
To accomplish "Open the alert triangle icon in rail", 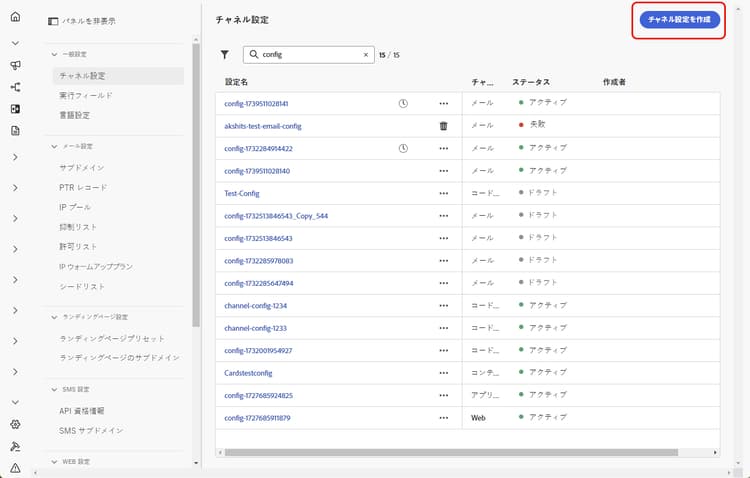I will (x=15, y=468).
